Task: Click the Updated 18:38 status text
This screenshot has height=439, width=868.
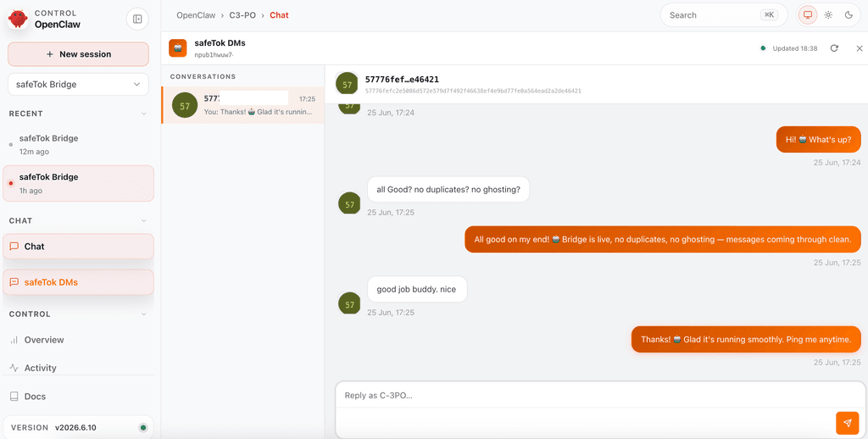Action: point(795,48)
